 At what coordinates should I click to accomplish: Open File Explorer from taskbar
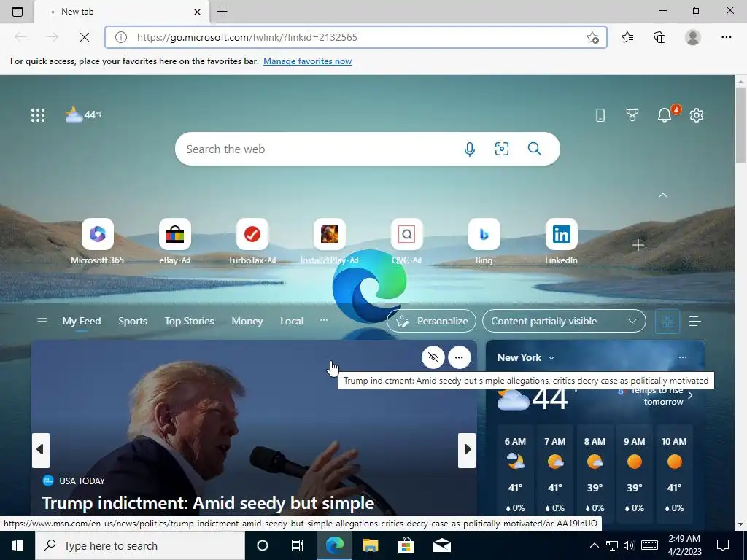[370, 545]
